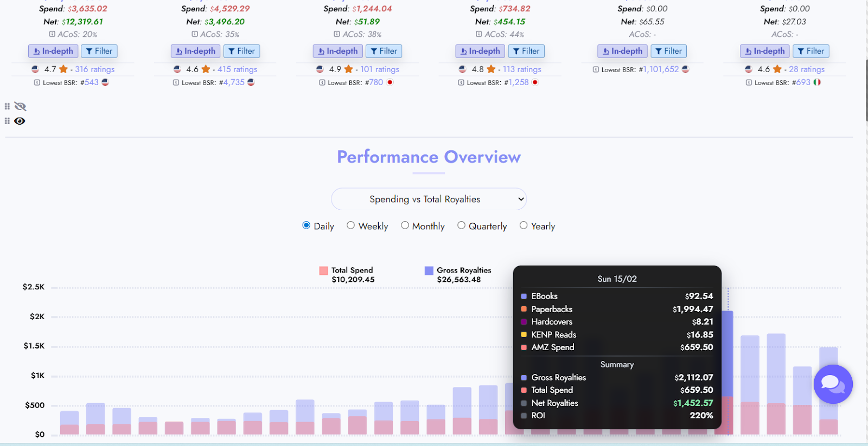Filter by the book with 35% ACoS
The image size is (868, 446).
(241, 51)
